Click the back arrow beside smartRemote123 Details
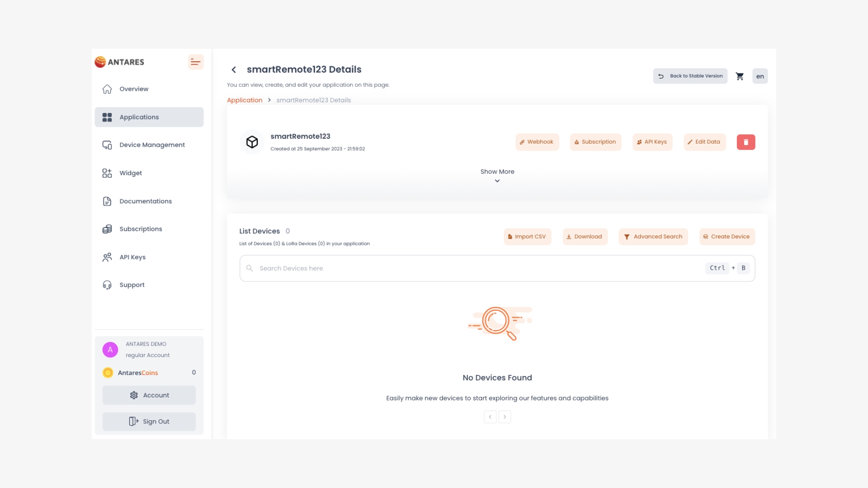Screen dimensions: 868x488 coord(234,70)
